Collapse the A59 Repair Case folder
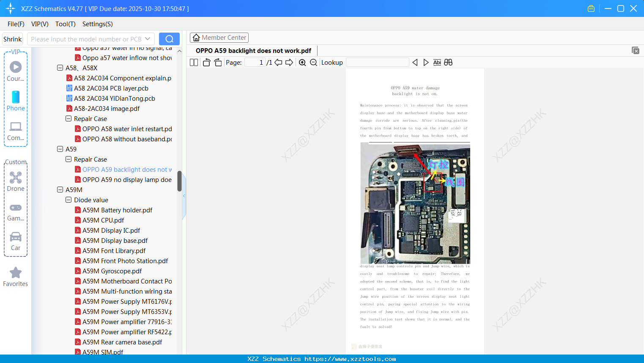The image size is (644, 363). [x=68, y=159]
